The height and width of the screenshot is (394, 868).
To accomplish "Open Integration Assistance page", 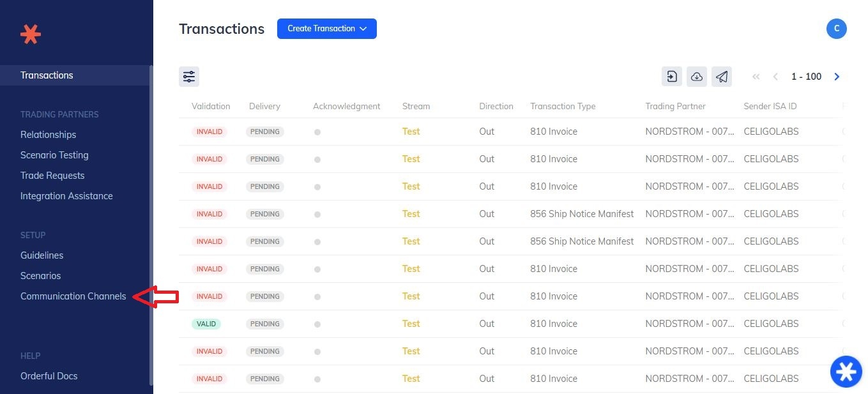I will click(66, 196).
